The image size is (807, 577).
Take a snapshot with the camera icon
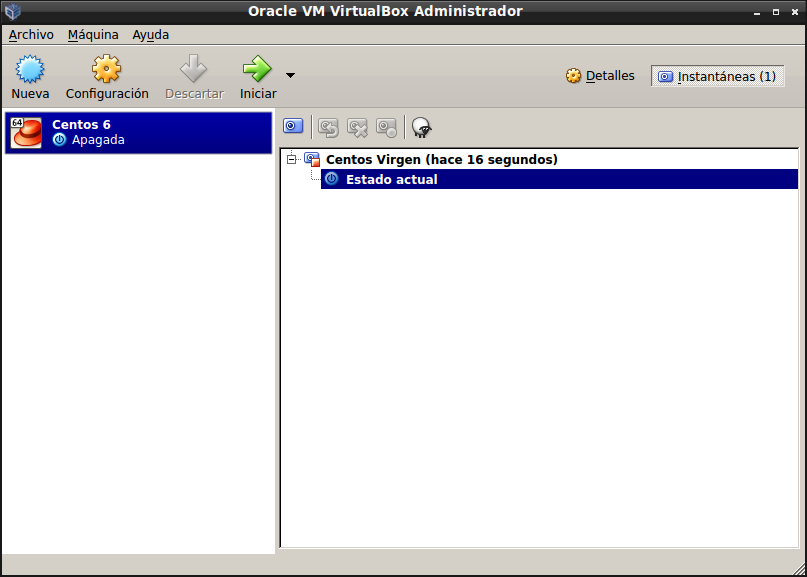point(293,126)
